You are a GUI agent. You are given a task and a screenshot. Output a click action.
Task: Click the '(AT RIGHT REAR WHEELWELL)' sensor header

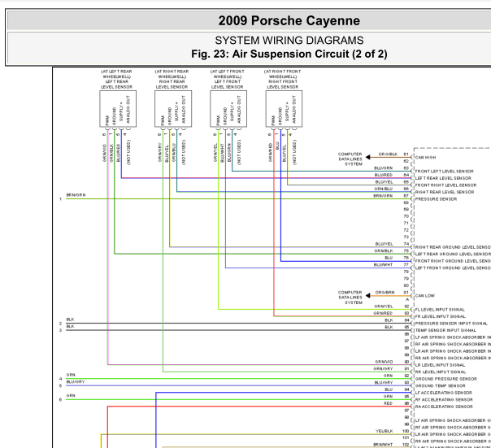click(172, 74)
